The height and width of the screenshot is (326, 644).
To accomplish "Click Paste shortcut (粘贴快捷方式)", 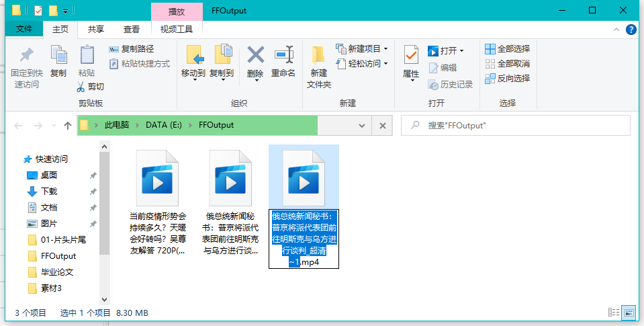I will coord(140,64).
